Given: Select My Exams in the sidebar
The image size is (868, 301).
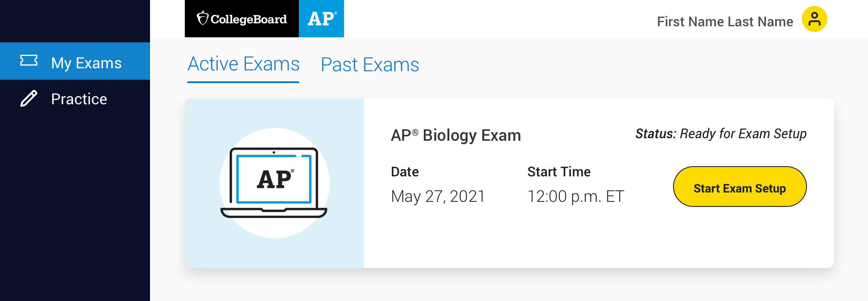Looking at the screenshot, I should 75,61.
